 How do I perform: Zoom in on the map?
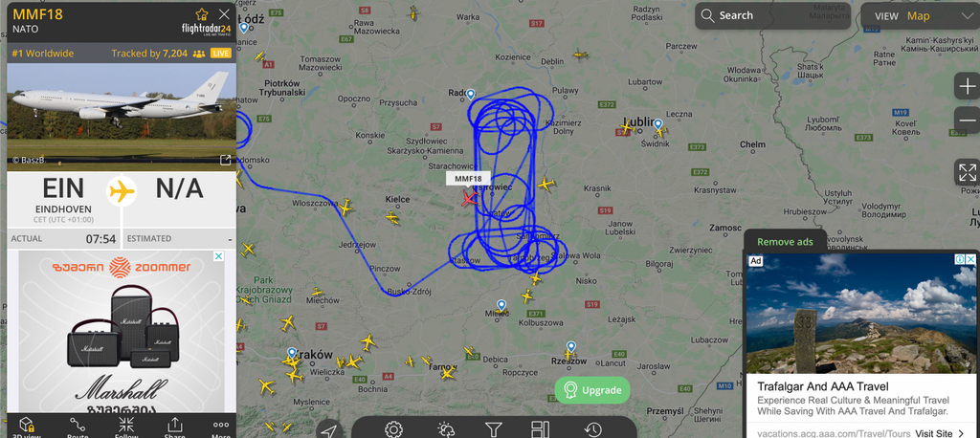[967, 86]
